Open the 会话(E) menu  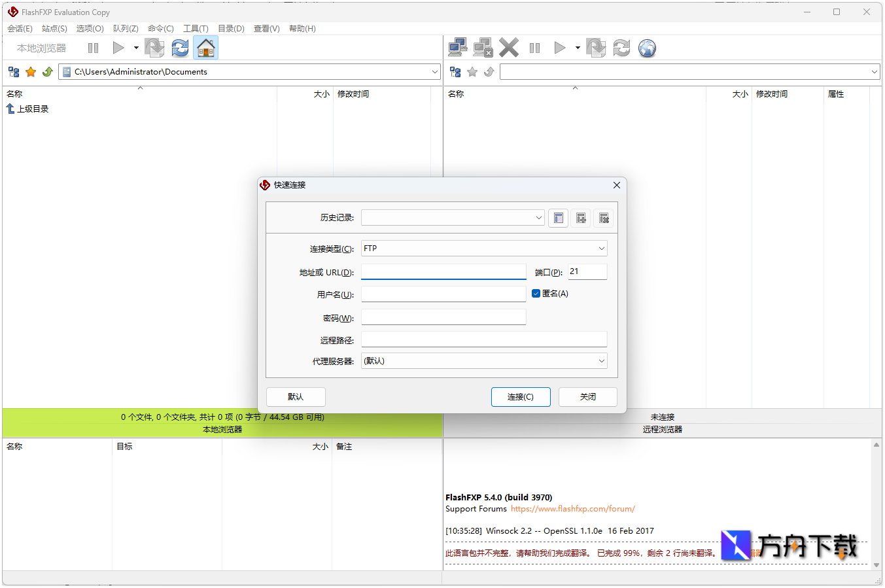(20, 29)
